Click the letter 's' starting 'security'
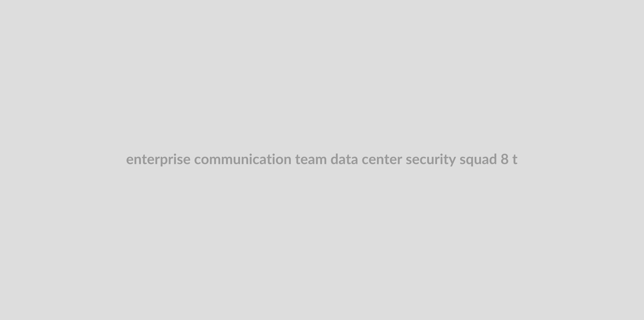Screen dimensions: 644x320 (x=409, y=160)
